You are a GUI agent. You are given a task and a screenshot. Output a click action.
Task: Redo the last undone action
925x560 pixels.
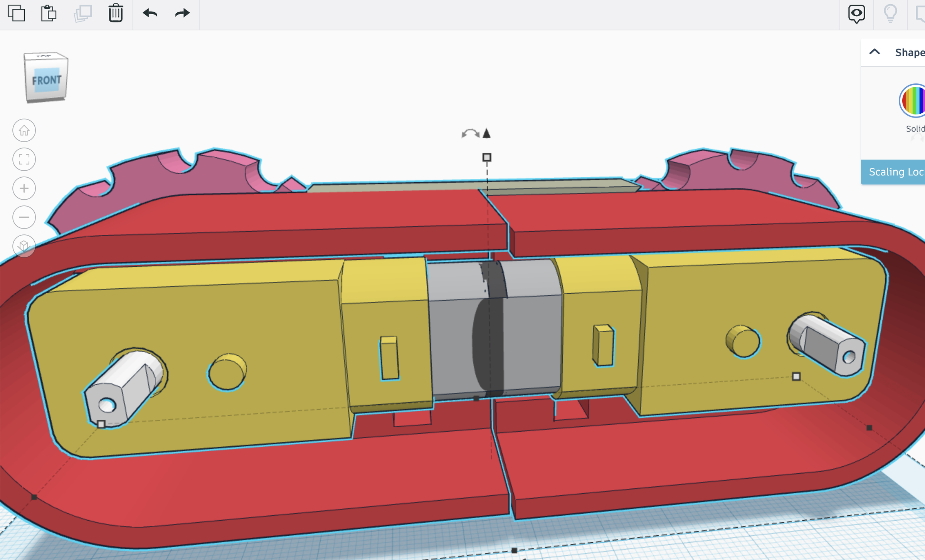pyautogui.click(x=182, y=13)
